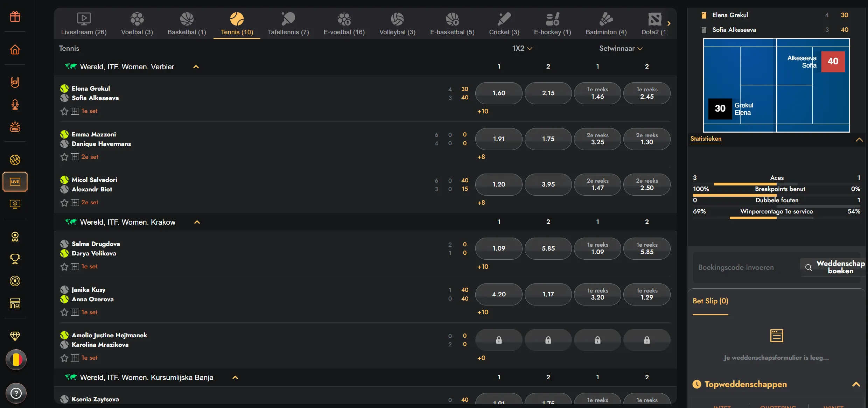Viewport: 868px width, 408px height.
Task: Open the 1X2 market dropdown
Action: [x=522, y=48]
